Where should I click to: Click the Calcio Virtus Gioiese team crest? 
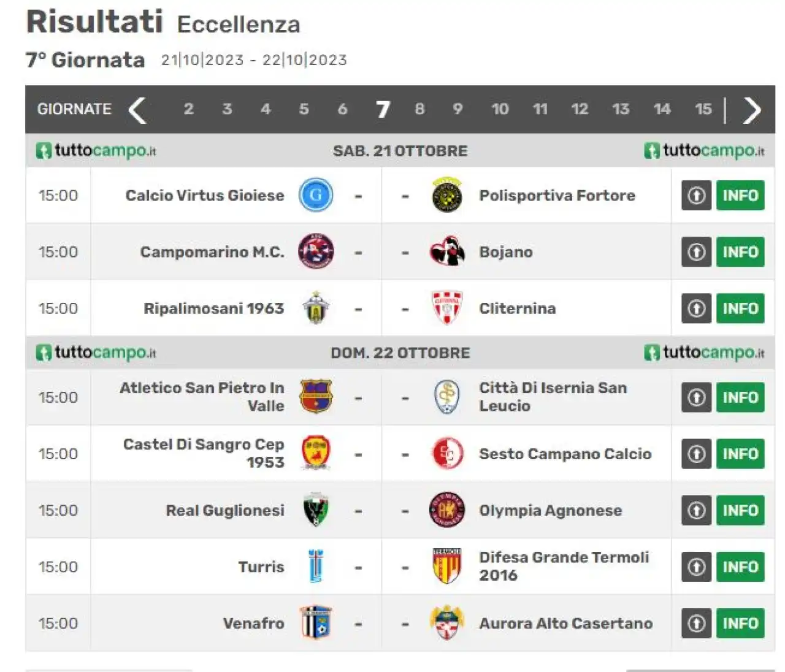316,196
